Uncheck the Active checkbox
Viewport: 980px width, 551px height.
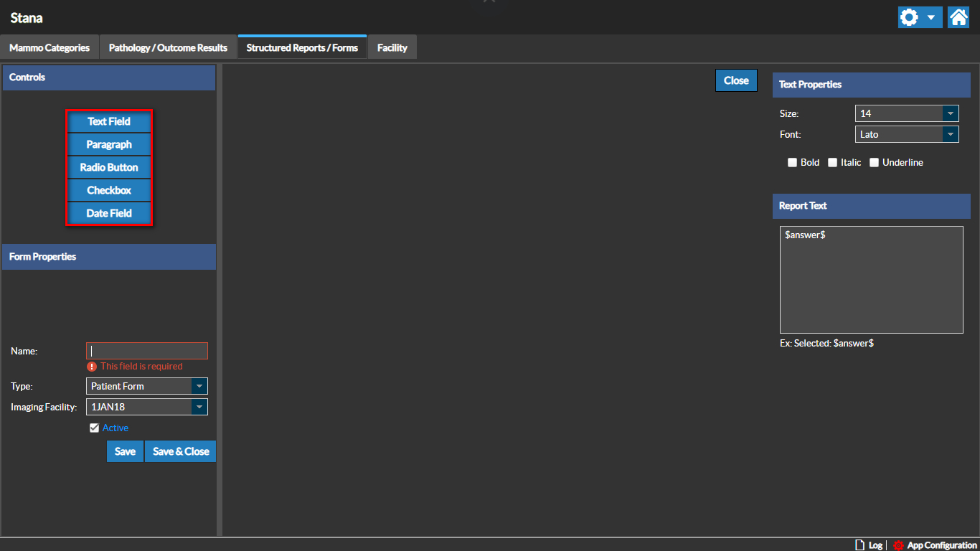click(94, 428)
